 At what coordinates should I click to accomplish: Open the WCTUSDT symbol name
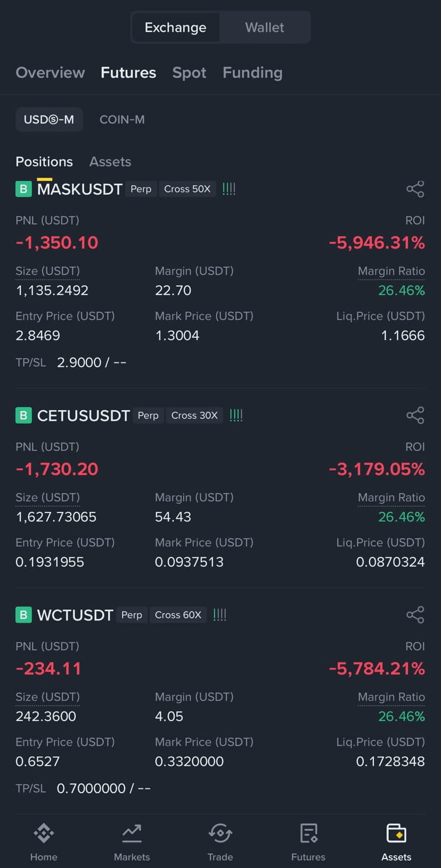[75, 615]
